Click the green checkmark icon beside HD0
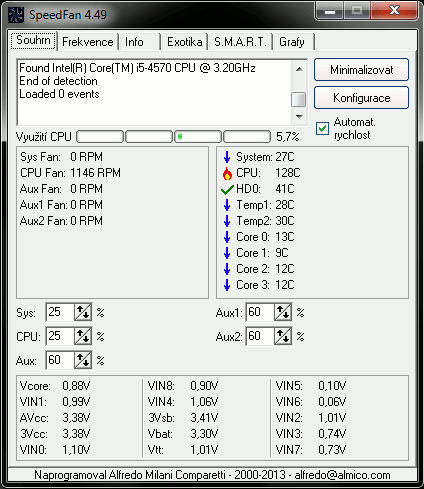 point(227,189)
